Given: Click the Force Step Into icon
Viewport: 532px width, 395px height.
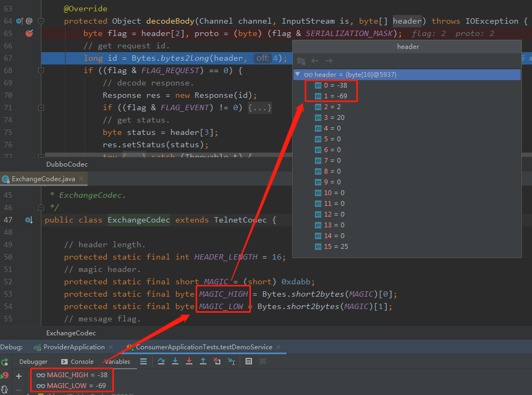Looking at the screenshot, I should (x=189, y=361).
